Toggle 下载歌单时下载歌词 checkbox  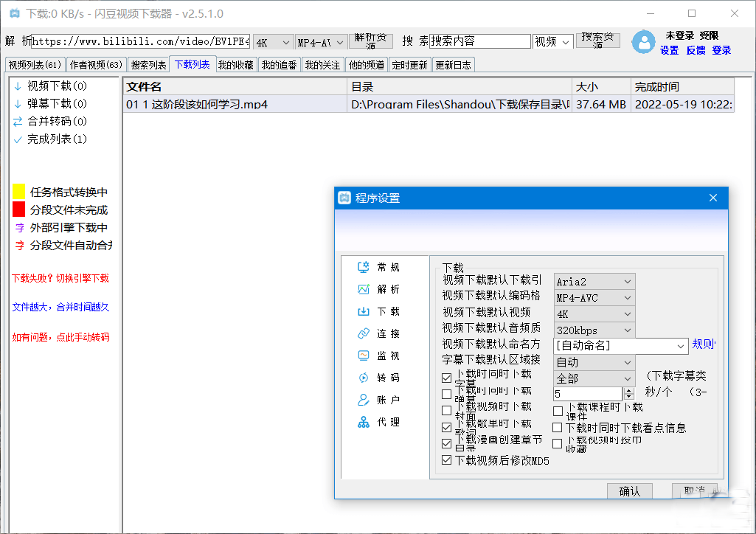(446, 427)
